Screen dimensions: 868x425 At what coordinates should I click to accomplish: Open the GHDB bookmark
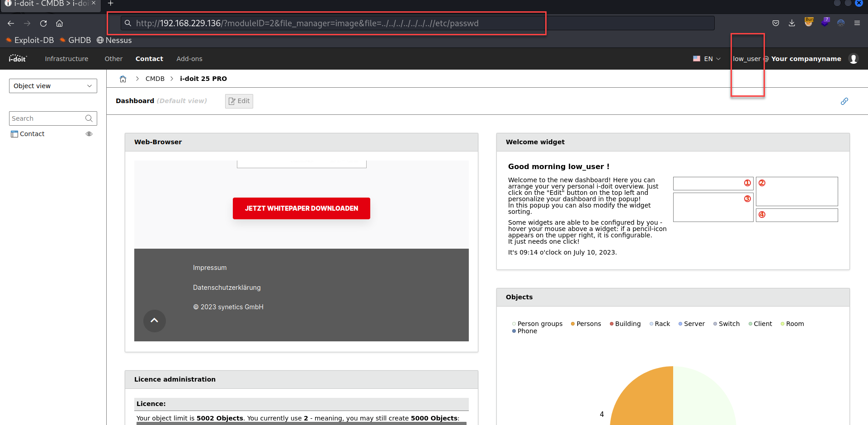[x=75, y=40]
